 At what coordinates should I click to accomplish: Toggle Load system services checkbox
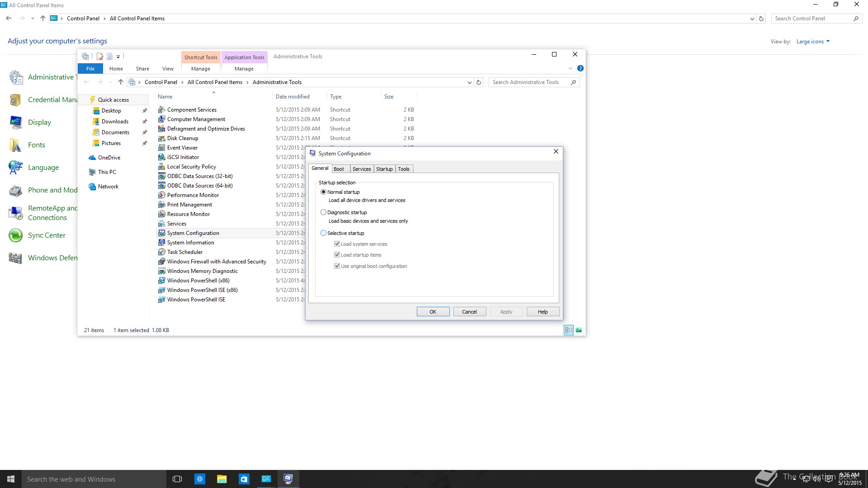point(337,244)
